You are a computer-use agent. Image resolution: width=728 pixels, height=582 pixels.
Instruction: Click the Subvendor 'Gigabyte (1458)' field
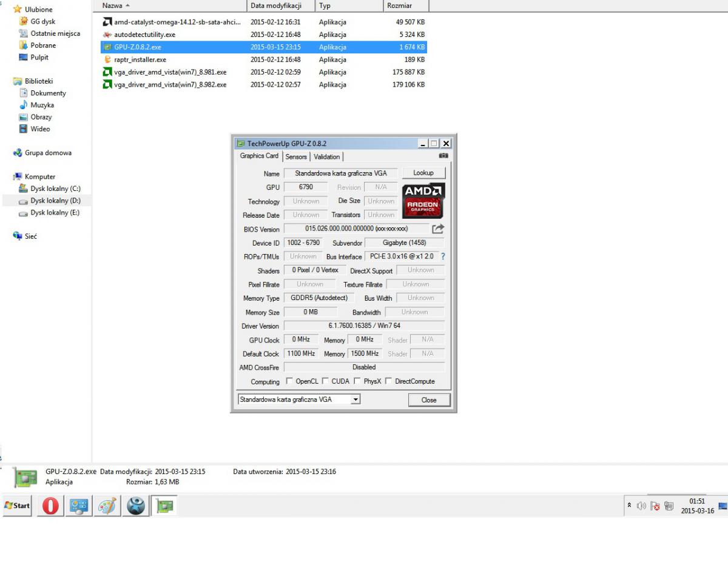[x=405, y=242]
